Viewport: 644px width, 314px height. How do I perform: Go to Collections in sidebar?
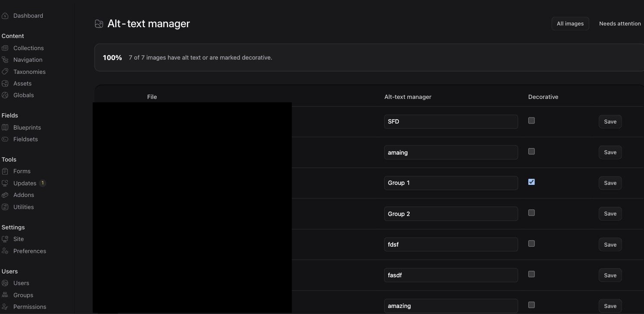point(28,48)
